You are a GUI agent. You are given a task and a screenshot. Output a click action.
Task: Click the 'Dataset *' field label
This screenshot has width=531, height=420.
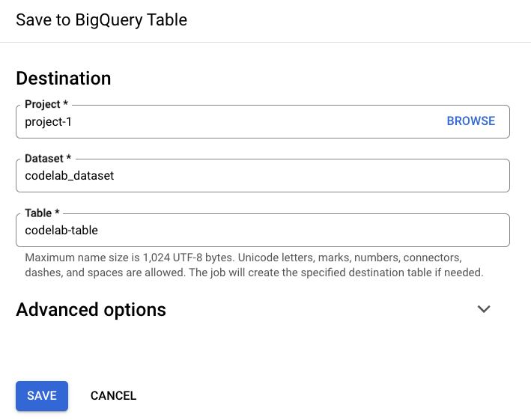tap(47, 159)
